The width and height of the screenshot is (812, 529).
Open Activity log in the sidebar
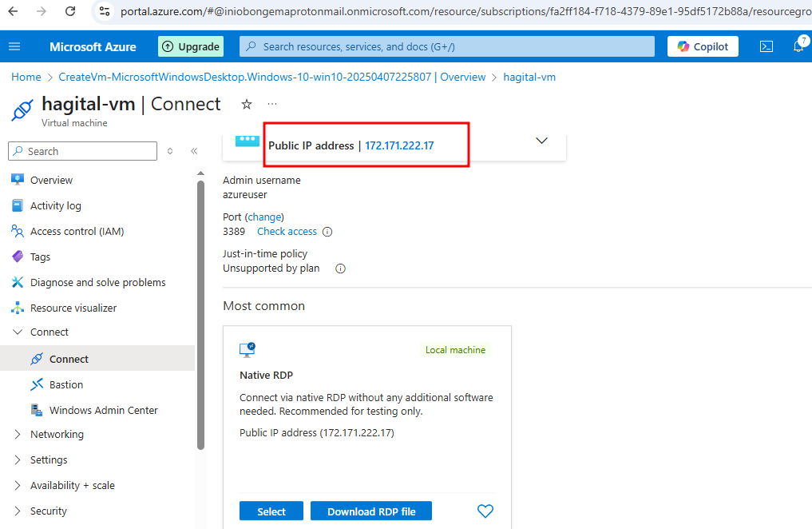click(55, 205)
